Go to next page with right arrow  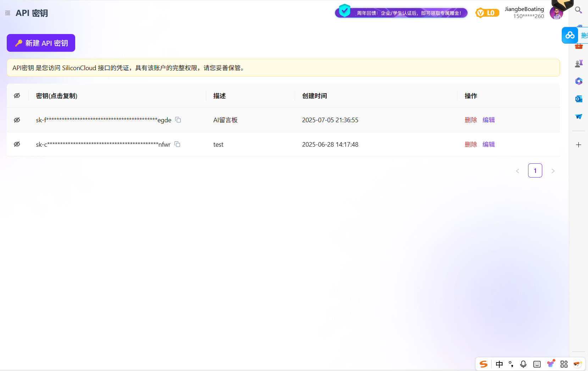(x=553, y=170)
